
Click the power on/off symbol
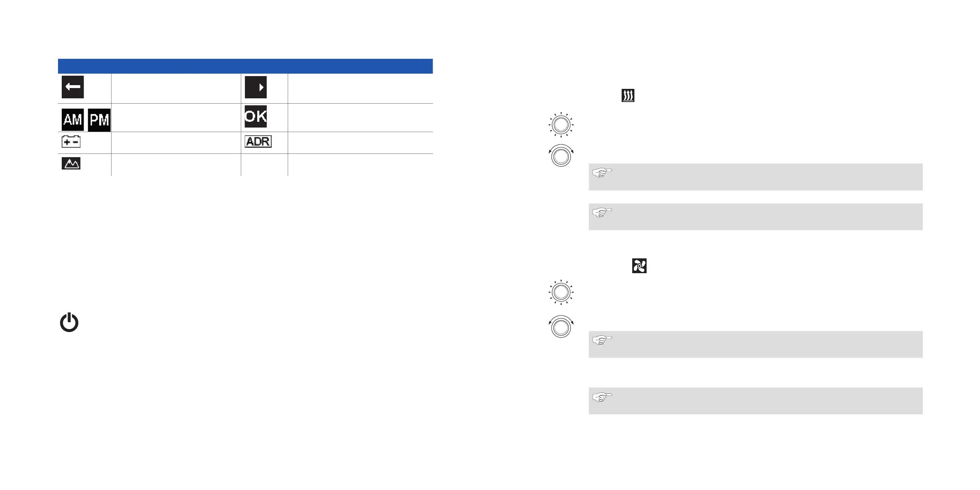pos(69,322)
